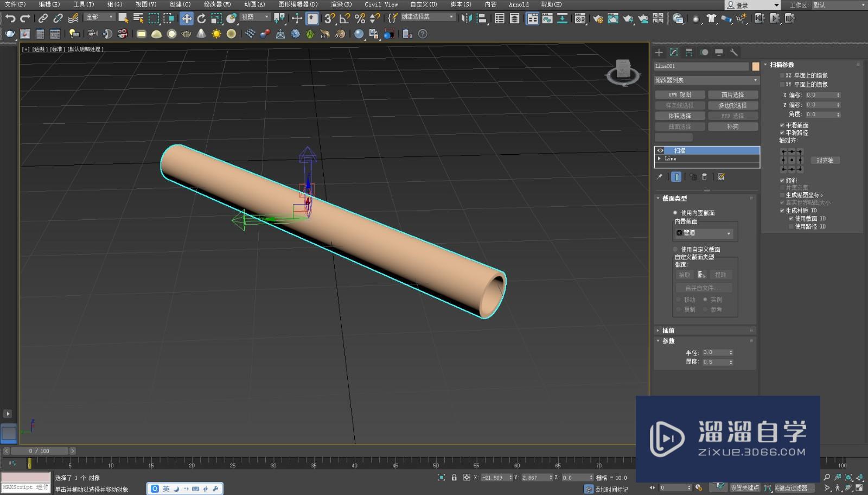The width and height of the screenshot is (868, 495).
Task: Click the Line001 object color swatch
Action: [x=755, y=66]
